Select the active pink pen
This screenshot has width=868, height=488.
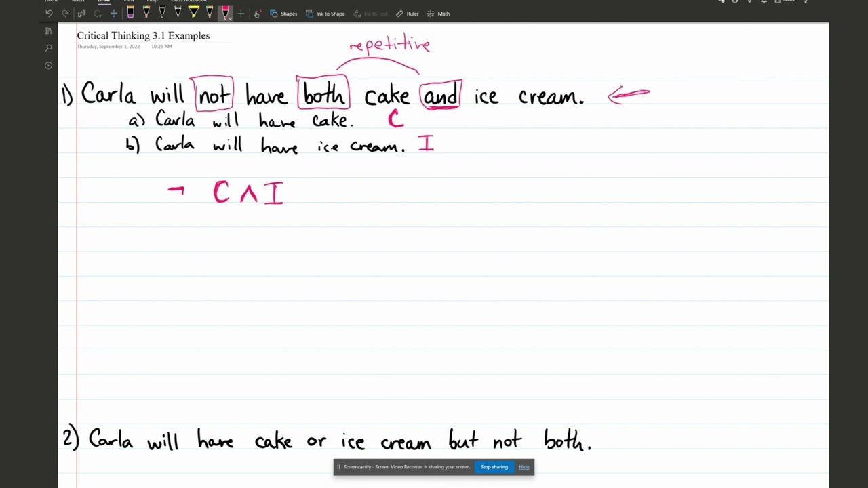pos(225,12)
